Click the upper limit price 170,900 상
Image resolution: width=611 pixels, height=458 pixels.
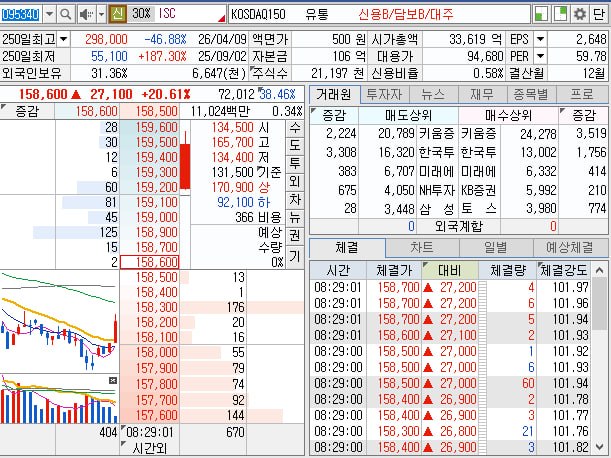[241, 187]
